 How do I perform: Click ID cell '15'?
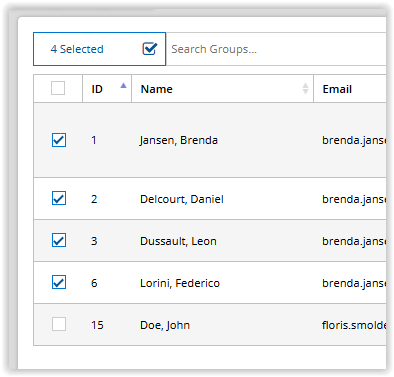pyautogui.click(x=97, y=325)
